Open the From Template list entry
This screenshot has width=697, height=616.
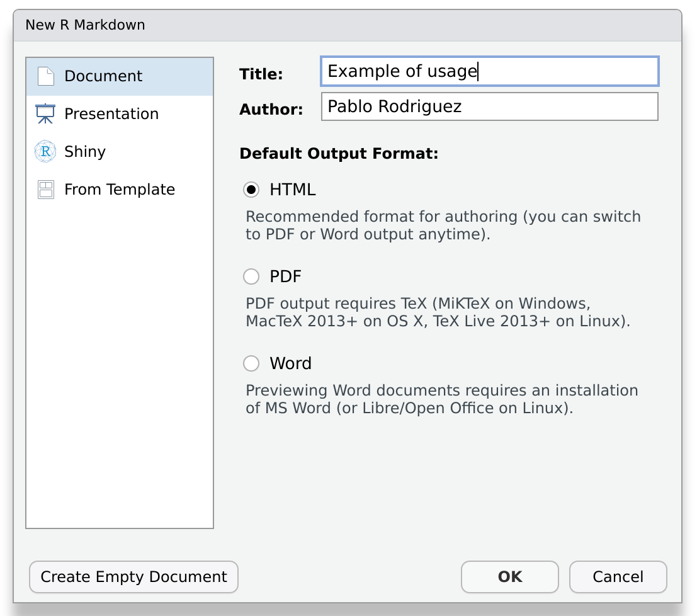coord(120,190)
